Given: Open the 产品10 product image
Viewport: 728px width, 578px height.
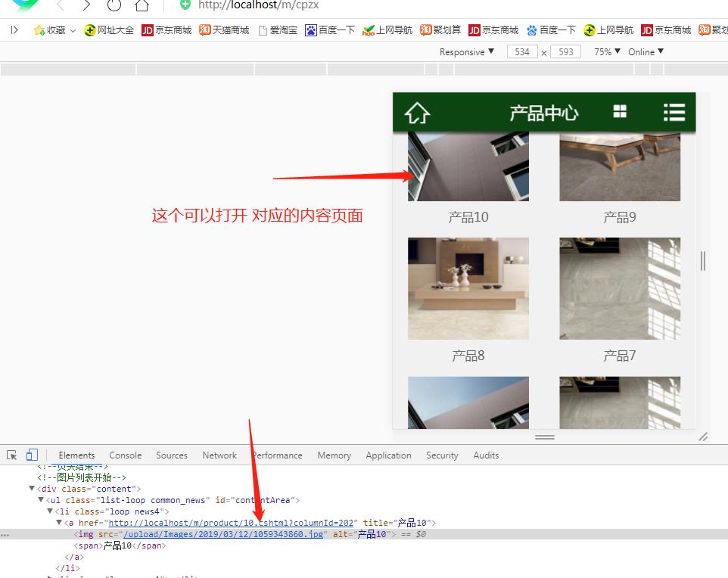Looking at the screenshot, I should (x=468, y=166).
